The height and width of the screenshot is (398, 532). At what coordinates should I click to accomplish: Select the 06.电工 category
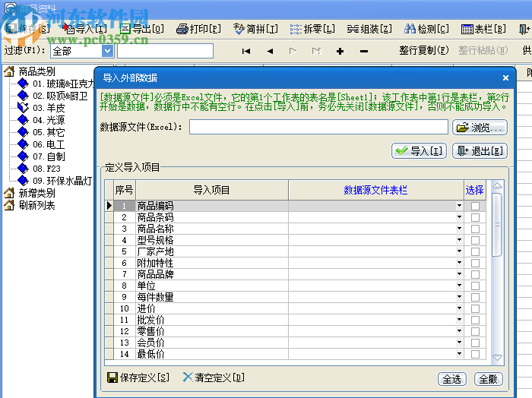(x=49, y=144)
